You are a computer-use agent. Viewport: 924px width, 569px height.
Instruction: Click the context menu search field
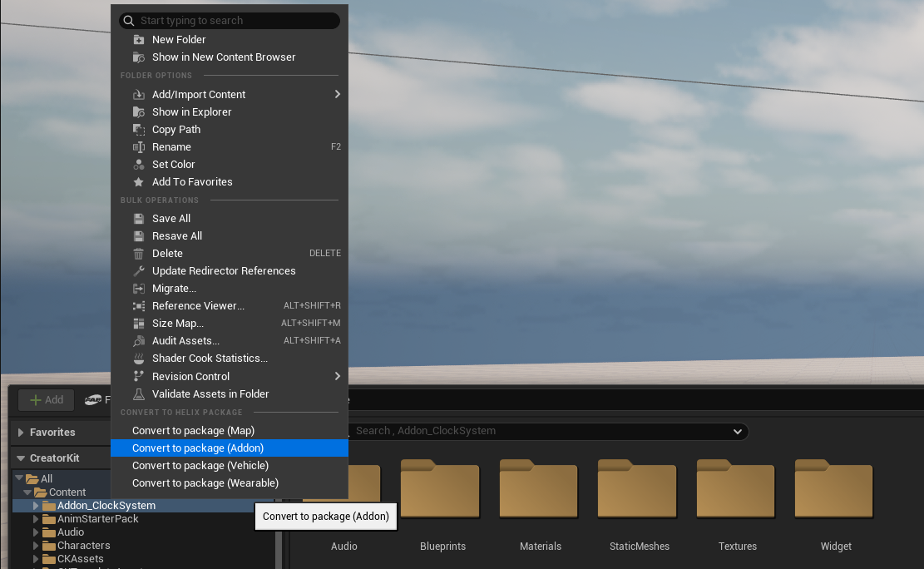pyautogui.click(x=233, y=21)
